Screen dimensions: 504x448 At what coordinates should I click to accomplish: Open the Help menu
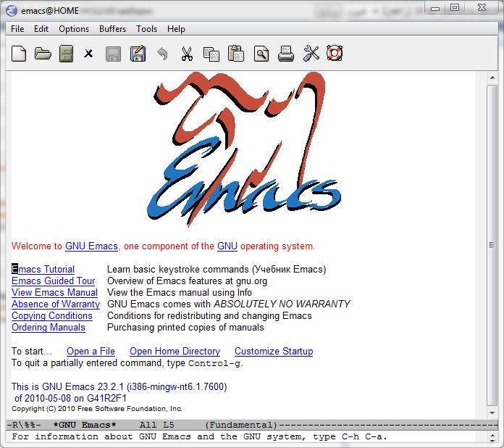[x=176, y=29]
